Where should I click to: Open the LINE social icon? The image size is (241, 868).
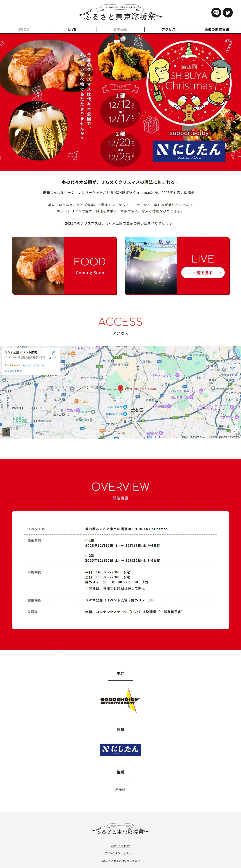(x=216, y=13)
